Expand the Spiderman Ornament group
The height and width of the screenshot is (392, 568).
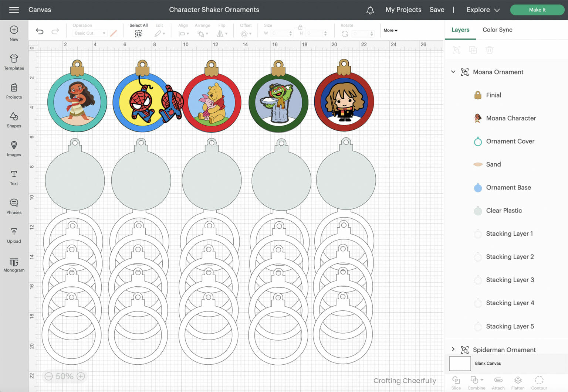[453, 349]
